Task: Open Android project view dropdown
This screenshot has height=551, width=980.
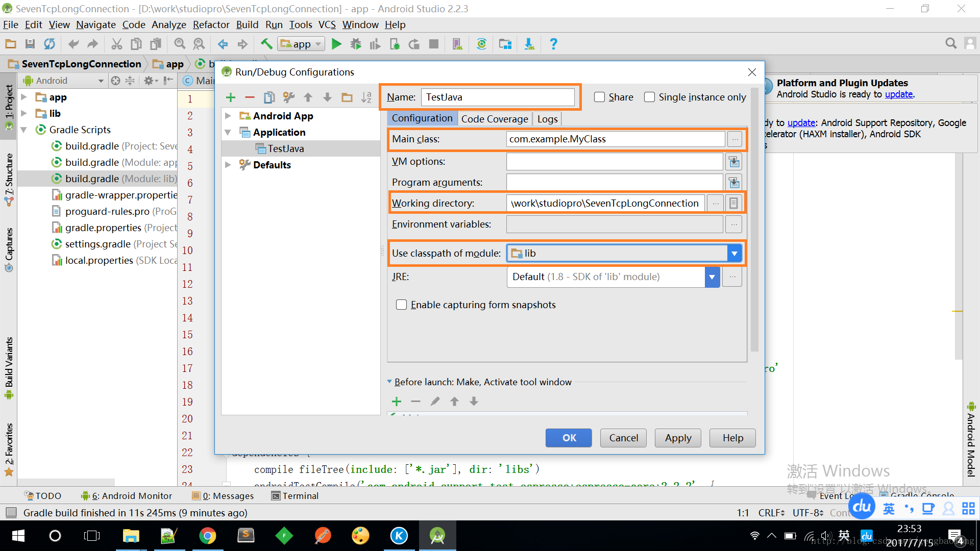Action: tap(64, 81)
